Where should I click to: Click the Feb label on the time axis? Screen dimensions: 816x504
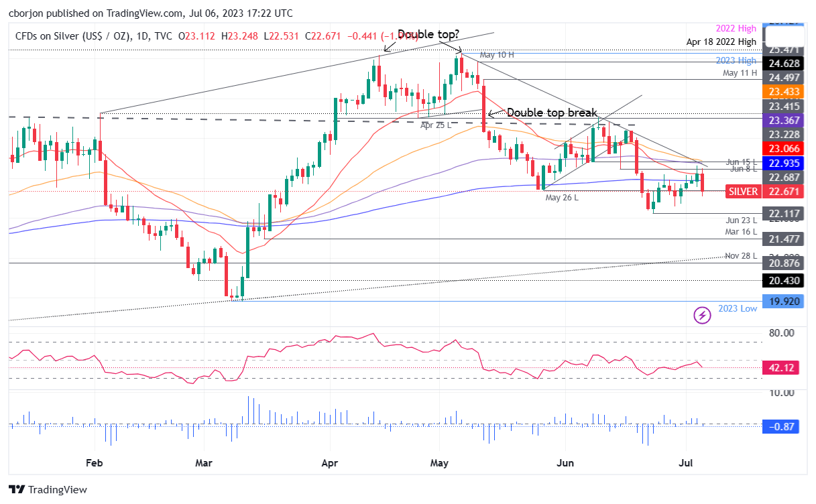[x=94, y=463]
